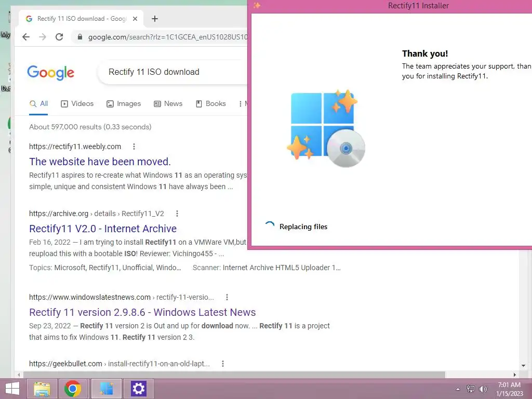532x399 pixels.
Task: Click the 'Thank you!' heading in installer
Action: 425,54
